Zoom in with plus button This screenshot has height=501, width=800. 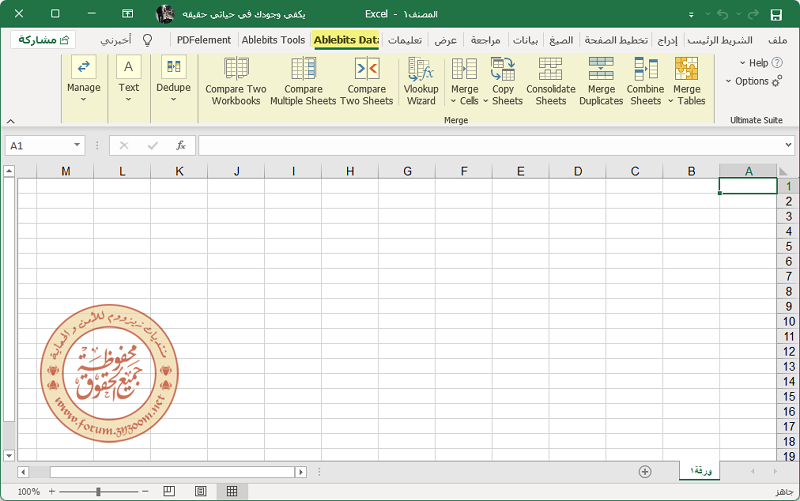point(52,491)
